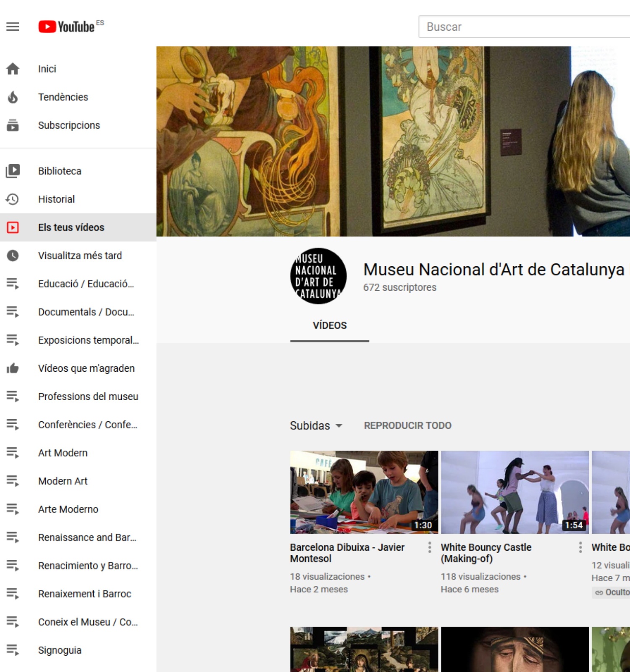Viewport: 630px width, 672px height.
Task: Click playlist icon beside Educació / Educació
Action: point(13,284)
